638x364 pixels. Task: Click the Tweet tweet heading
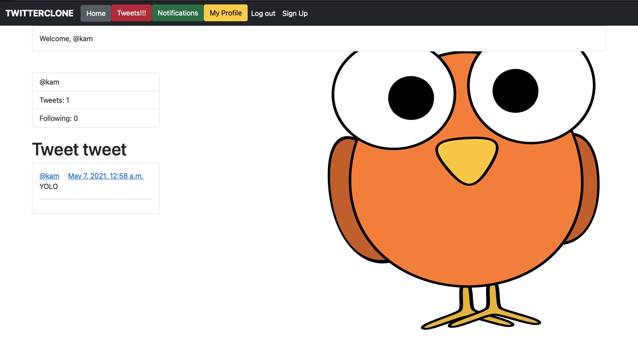point(79,149)
